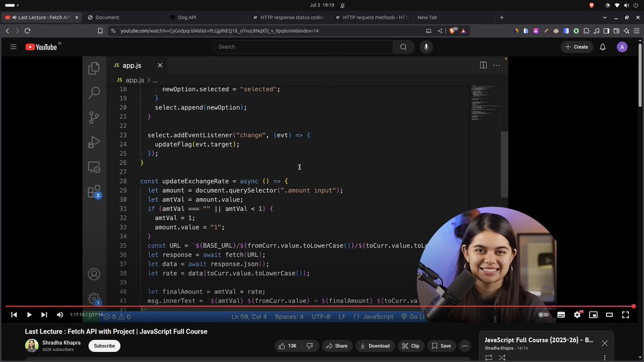
Task: Open player settings gear
Action: click(x=577, y=315)
